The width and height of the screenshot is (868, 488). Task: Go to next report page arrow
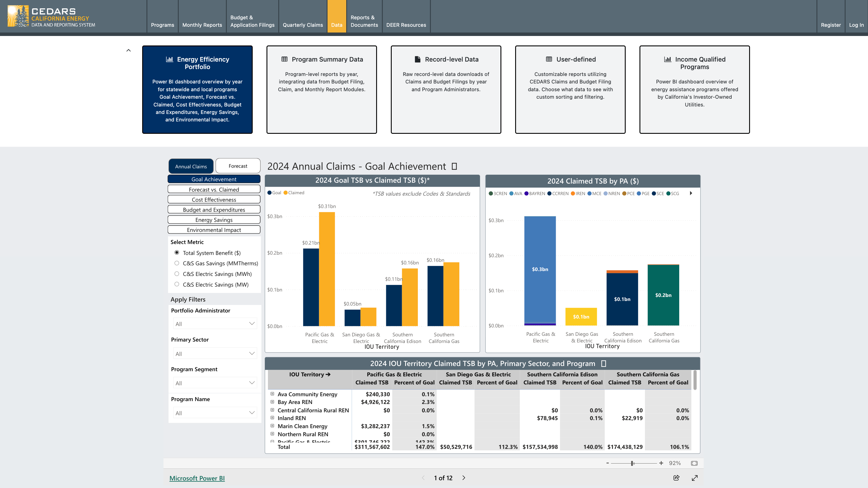(464, 478)
